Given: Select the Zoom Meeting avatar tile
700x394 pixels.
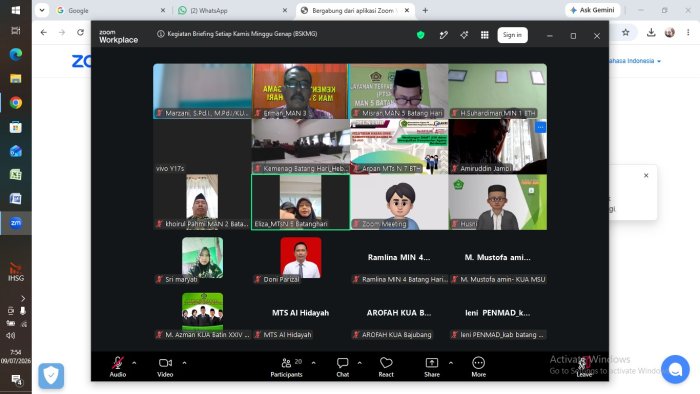Looking at the screenshot, I should point(399,202).
